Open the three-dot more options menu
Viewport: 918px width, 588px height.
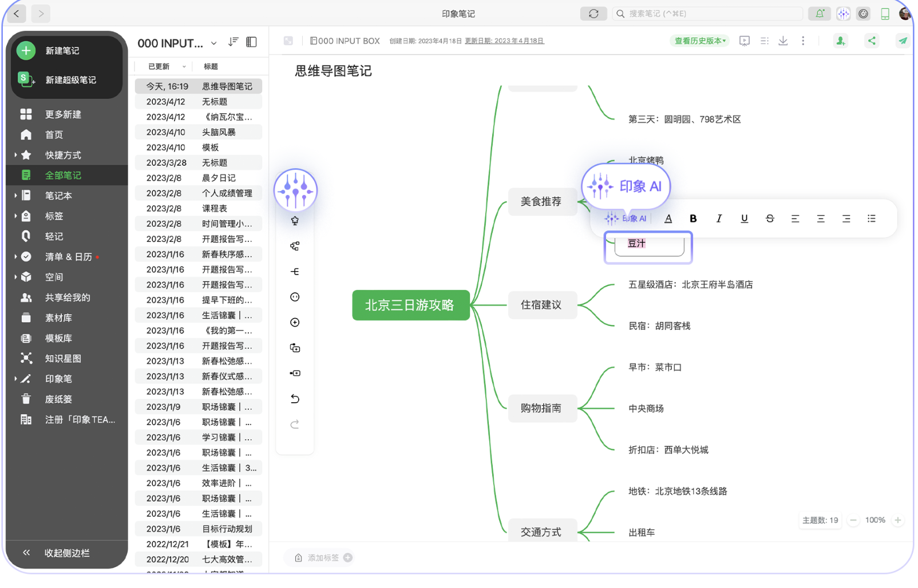[803, 41]
